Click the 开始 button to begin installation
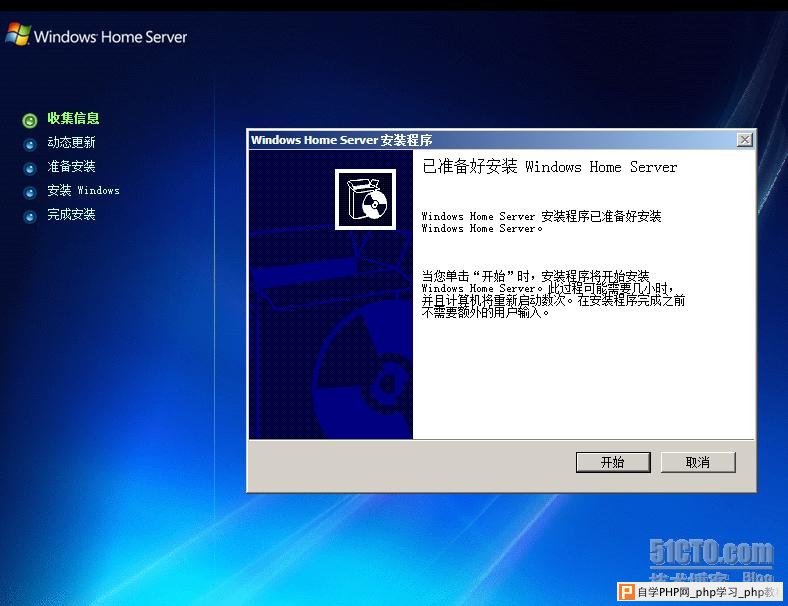This screenshot has height=606, width=788. (613, 462)
